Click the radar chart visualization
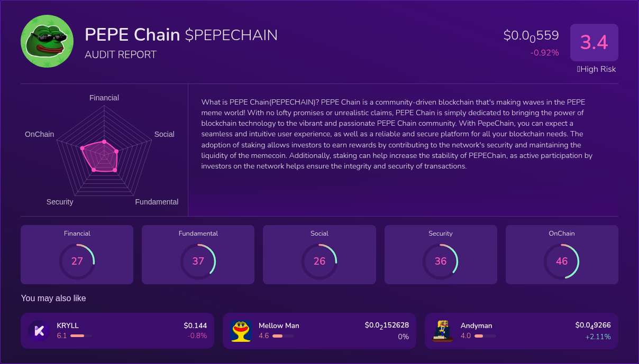639x364 pixels. [104, 153]
